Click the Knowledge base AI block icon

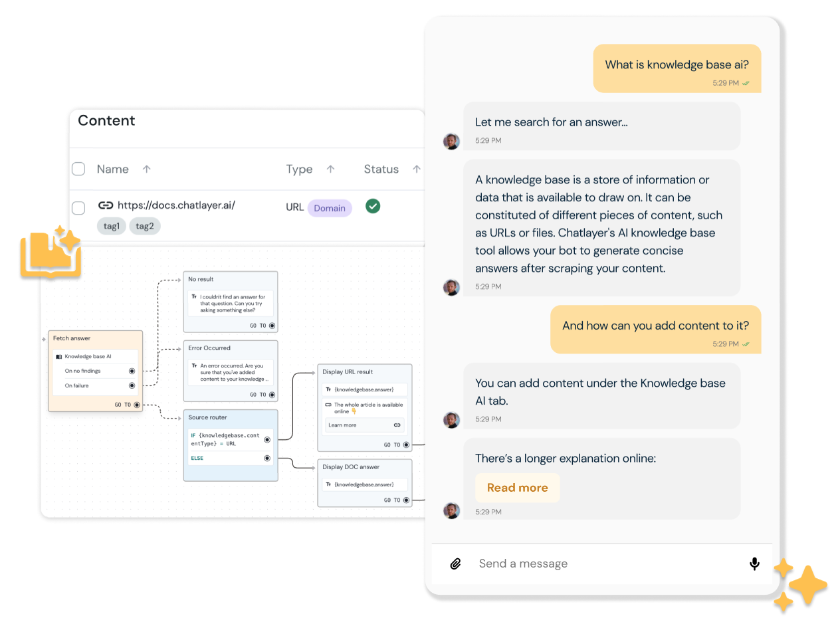[59, 357]
